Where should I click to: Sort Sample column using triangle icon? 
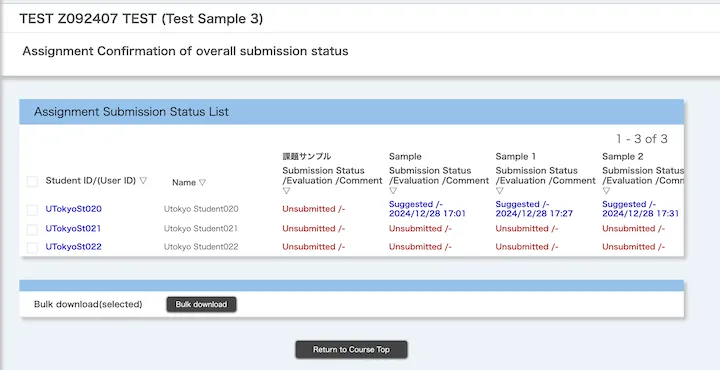click(x=393, y=191)
